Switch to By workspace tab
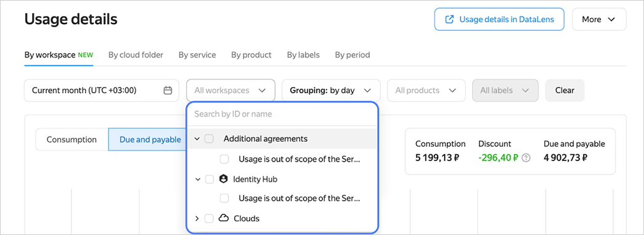 click(x=59, y=55)
